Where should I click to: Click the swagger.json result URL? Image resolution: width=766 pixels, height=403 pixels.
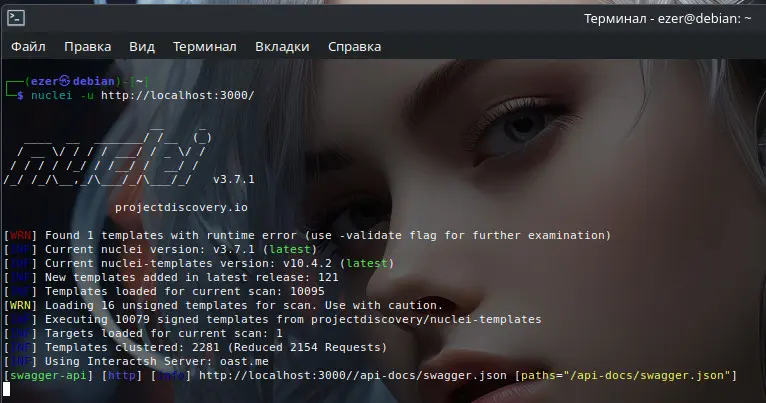(353, 375)
